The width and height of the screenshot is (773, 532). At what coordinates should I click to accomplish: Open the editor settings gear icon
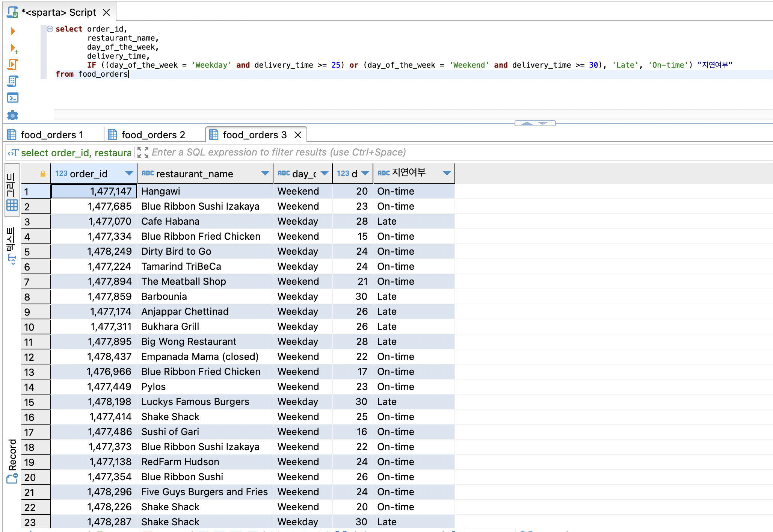[x=13, y=115]
